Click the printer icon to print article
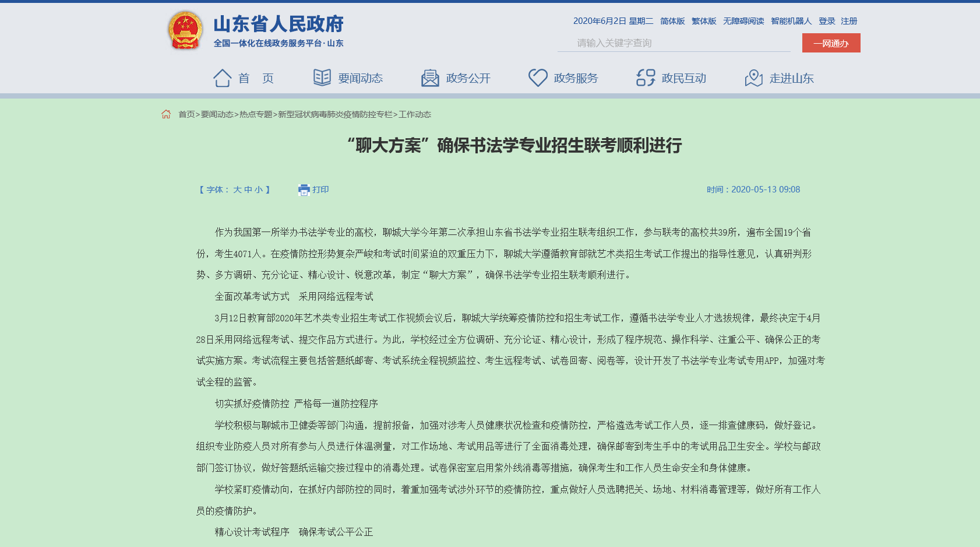980x547 pixels. 304,190
